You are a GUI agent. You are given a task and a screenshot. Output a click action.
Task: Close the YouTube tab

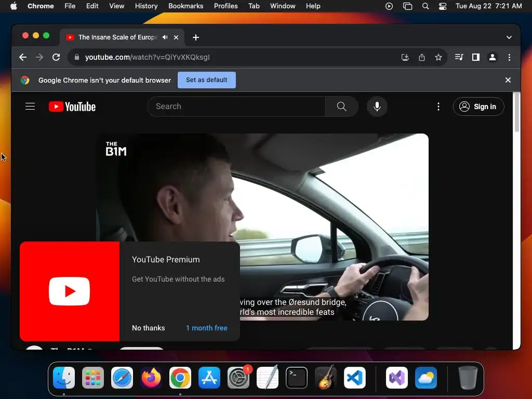[176, 37]
